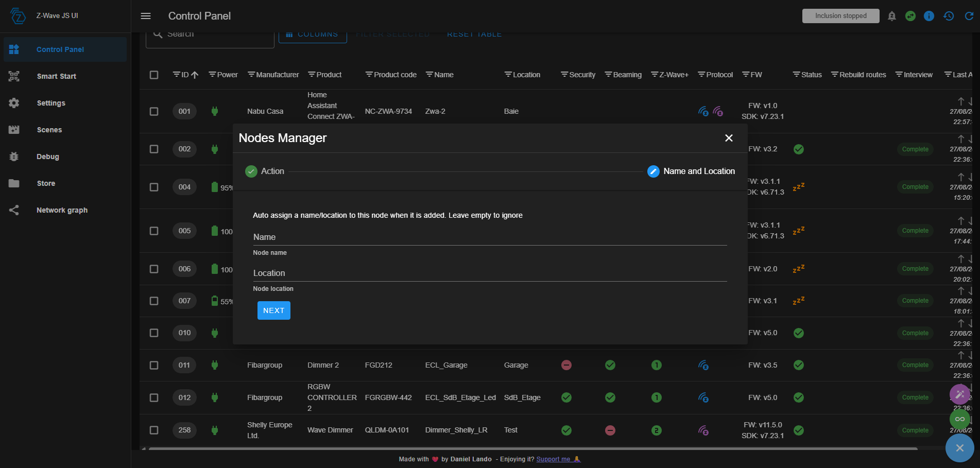Click the green status icon in header
The height and width of the screenshot is (468, 980).
tap(910, 16)
